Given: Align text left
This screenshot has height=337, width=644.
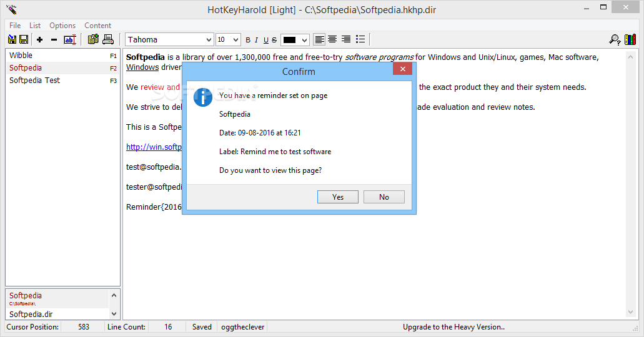Looking at the screenshot, I should (319, 39).
